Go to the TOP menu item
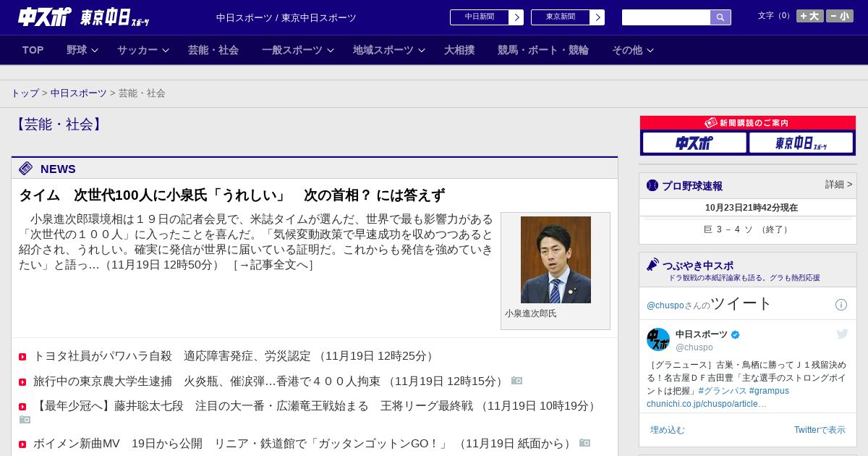Image resolution: width=868 pixels, height=456 pixels. point(33,50)
